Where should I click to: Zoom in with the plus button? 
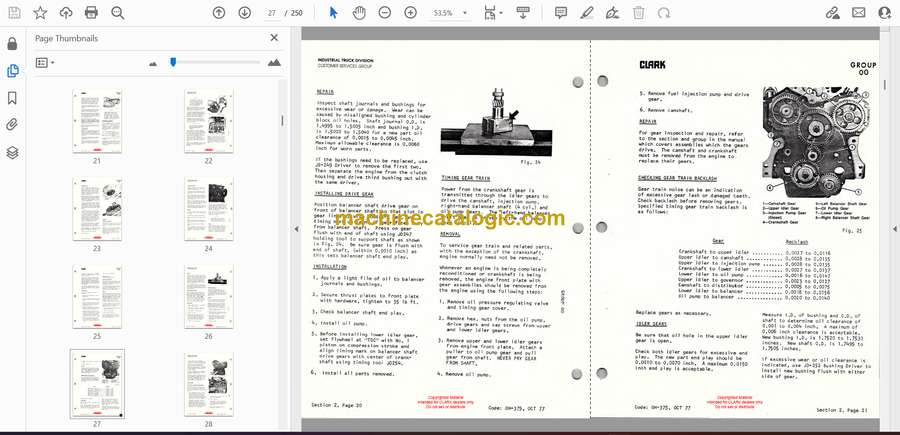[x=410, y=13]
